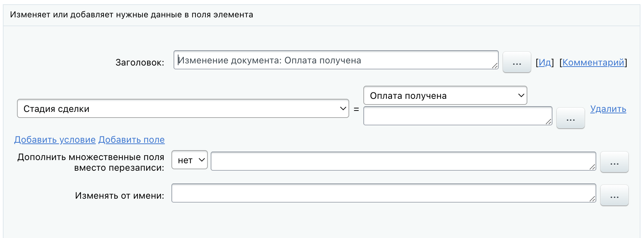Click the ellipsis button beside Удалить link
The height and width of the screenshot is (238, 644).
pyautogui.click(x=570, y=118)
